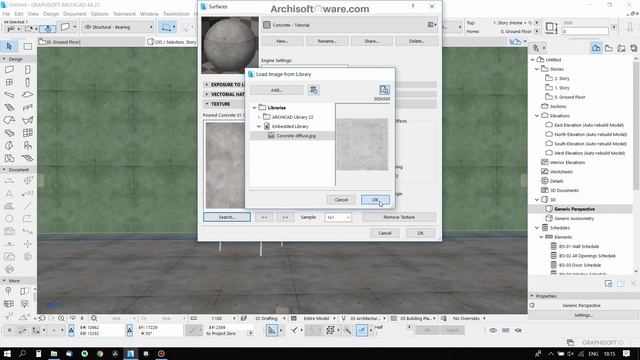Open the Structural - Bearing dropdown
The image size is (640, 360).
118,27
